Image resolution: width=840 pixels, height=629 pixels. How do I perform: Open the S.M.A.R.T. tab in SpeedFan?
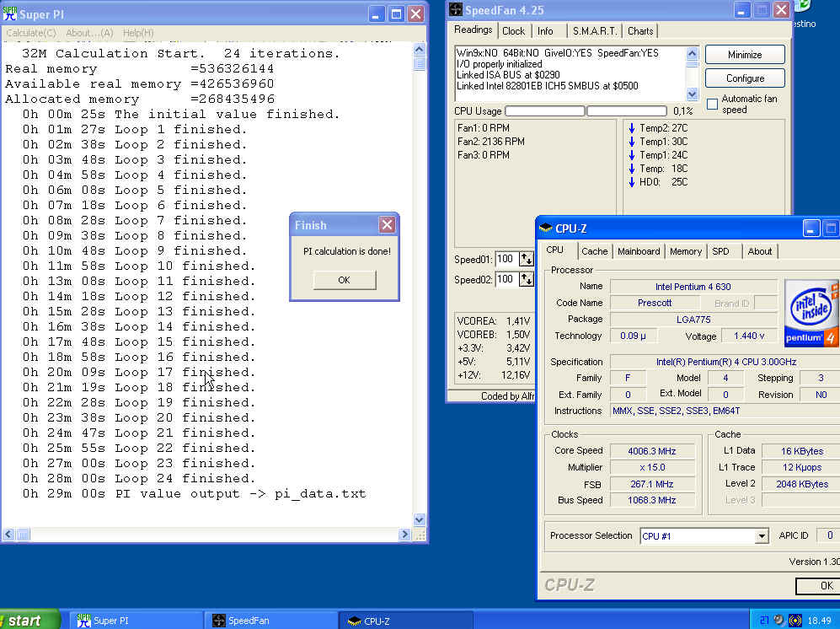pos(595,31)
